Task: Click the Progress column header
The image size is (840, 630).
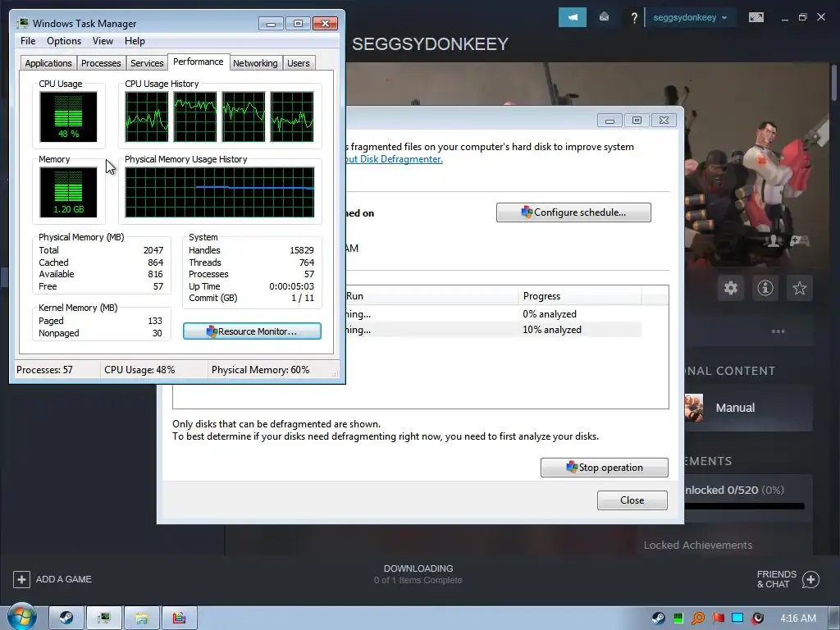Action: pyautogui.click(x=580, y=295)
